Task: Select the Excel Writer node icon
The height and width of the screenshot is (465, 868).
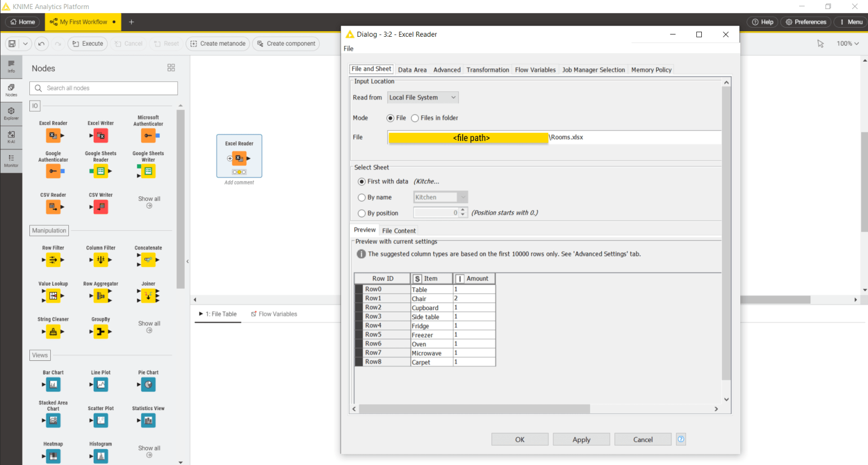Action: tap(101, 136)
